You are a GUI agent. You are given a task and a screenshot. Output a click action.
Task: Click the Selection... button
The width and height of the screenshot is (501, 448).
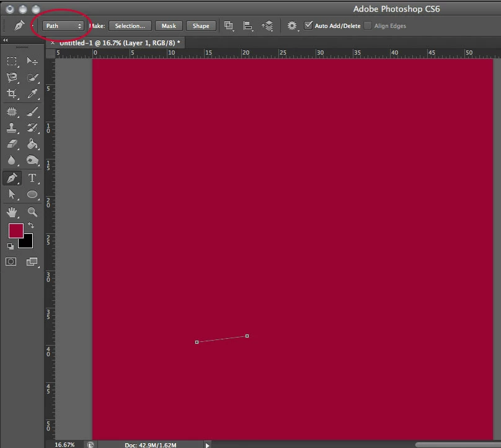click(130, 26)
